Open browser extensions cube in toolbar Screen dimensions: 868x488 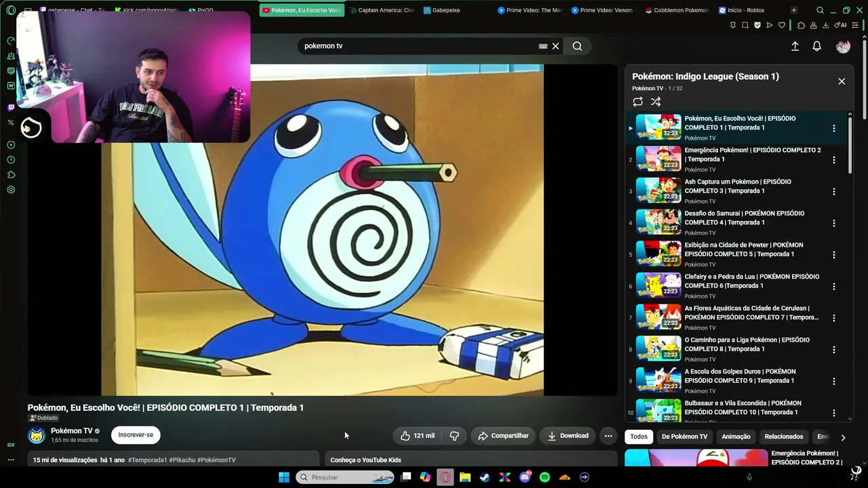click(x=801, y=25)
